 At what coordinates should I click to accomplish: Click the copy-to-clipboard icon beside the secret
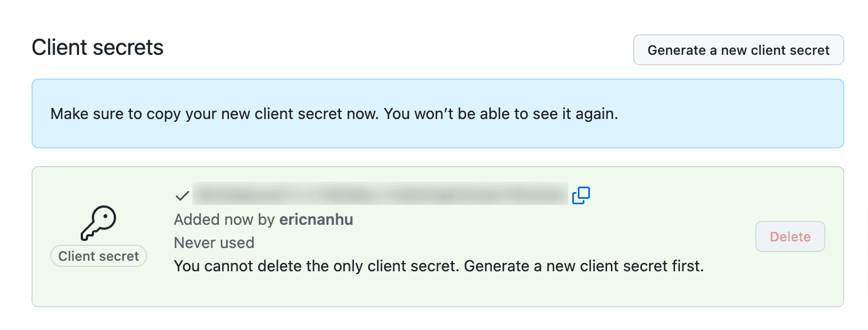click(x=582, y=196)
